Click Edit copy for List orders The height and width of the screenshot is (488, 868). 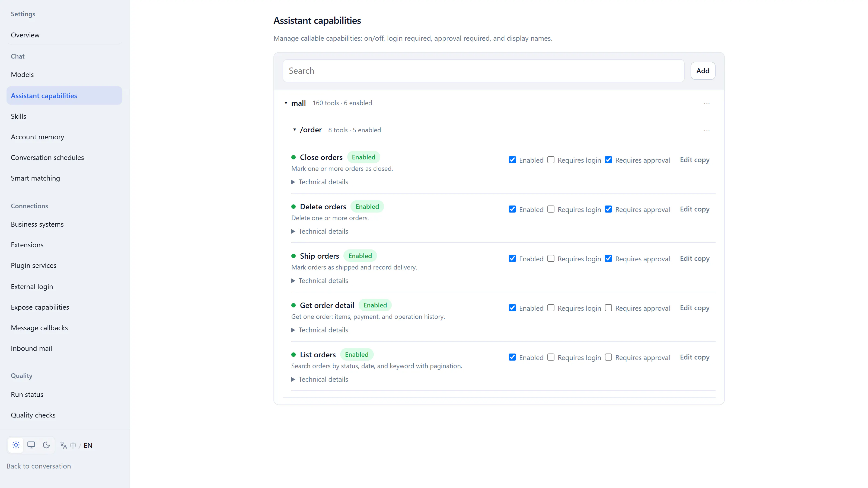click(x=694, y=357)
